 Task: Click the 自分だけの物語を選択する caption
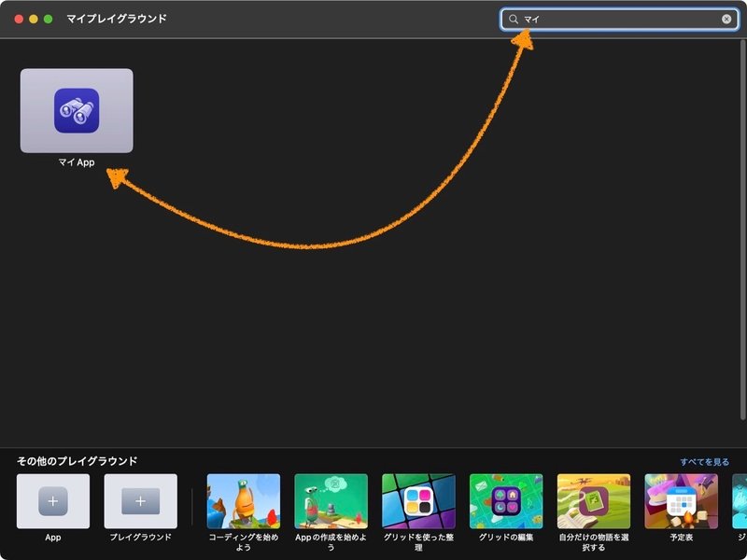click(x=594, y=542)
